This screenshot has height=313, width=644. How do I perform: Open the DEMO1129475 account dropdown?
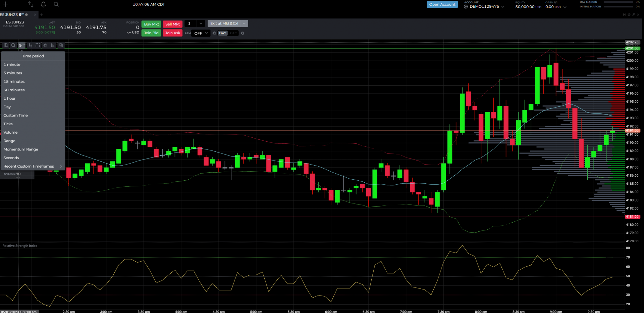click(x=484, y=7)
